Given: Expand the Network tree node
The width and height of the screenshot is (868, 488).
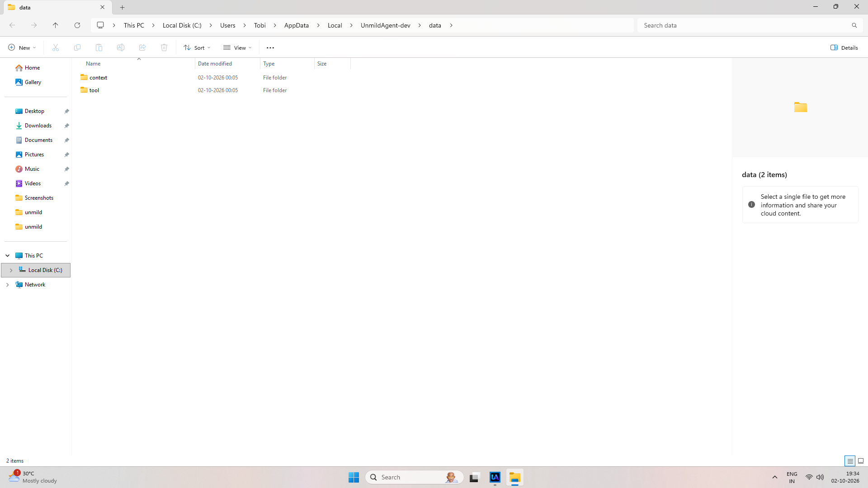Looking at the screenshot, I should pos(8,285).
